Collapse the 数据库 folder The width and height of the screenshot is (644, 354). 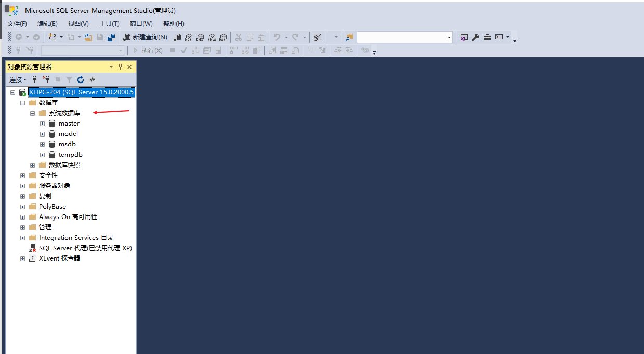pos(22,103)
